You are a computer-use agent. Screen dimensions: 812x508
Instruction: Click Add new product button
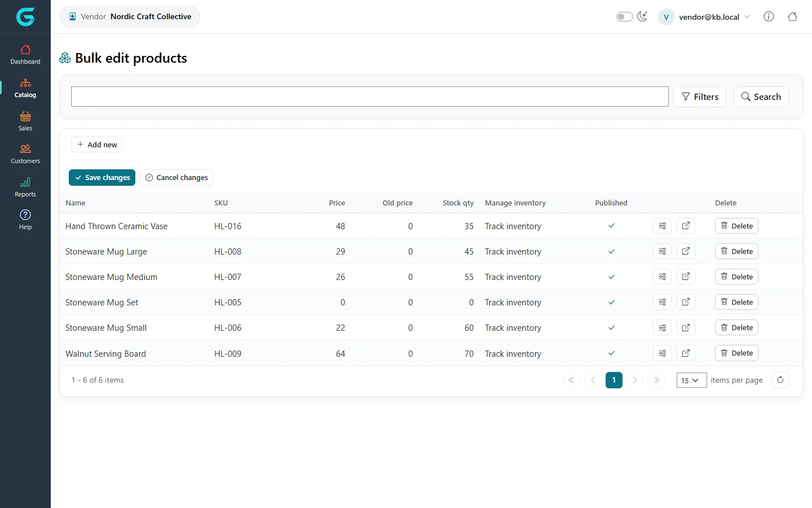point(96,144)
